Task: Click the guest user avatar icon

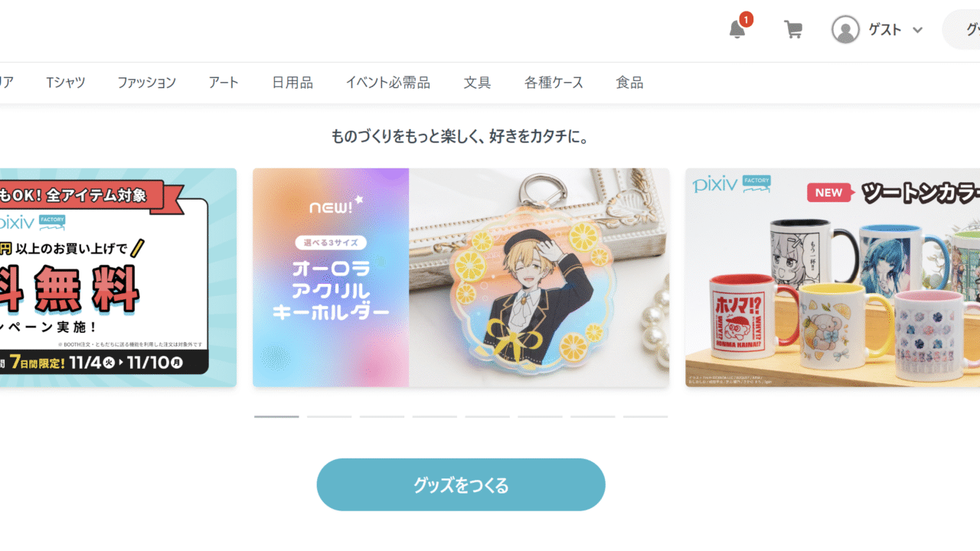Action: tap(845, 30)
